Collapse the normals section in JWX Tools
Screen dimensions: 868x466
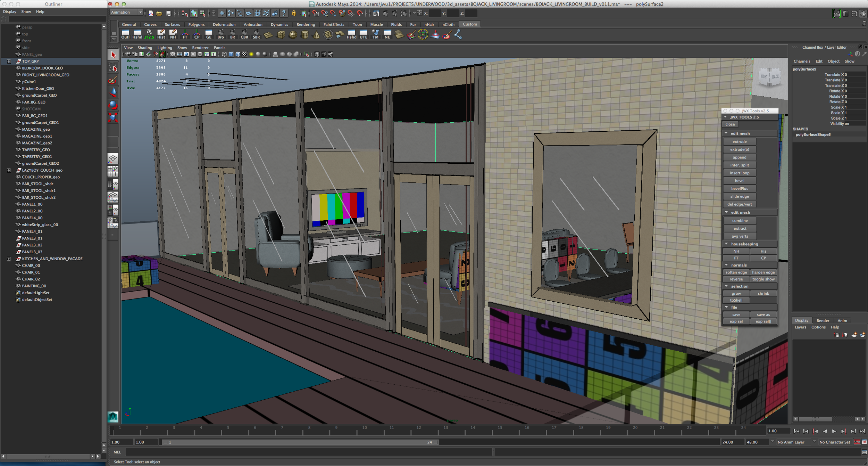point(726,265)
